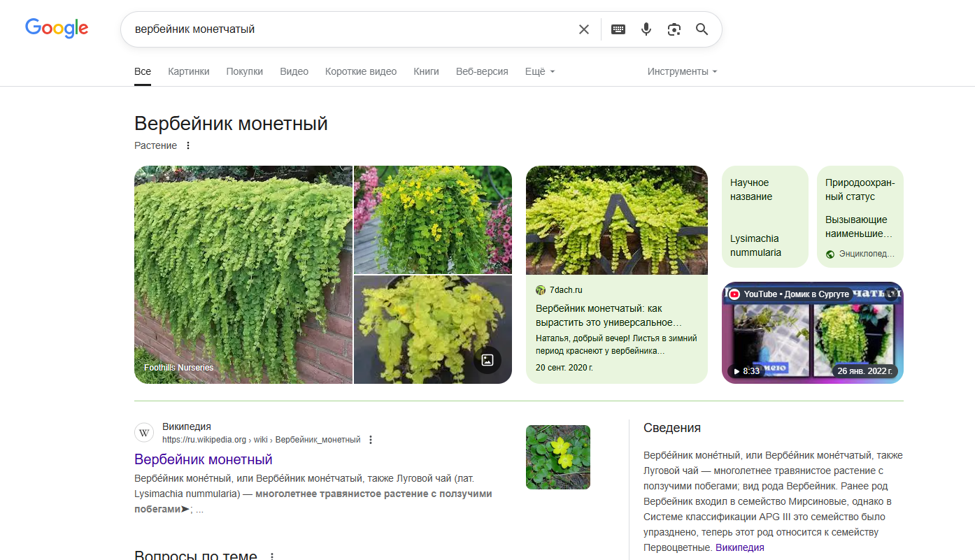Image resolution: width=975 pixels, height=560 pixels.
Task: Open the on-screen keyboard input tool
Action: (618, 29)
